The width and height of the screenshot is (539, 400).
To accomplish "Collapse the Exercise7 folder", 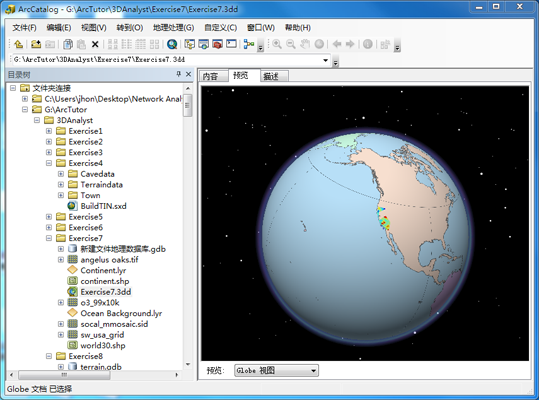I will pos(49,238).
